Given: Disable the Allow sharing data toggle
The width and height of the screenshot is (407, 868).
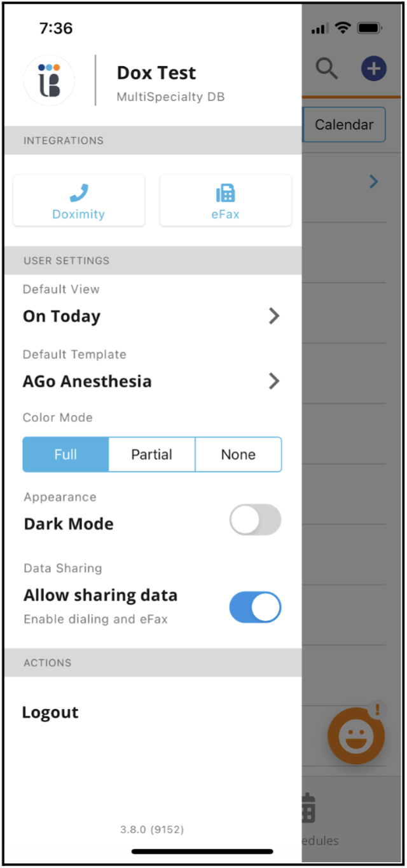Looking at the screenshot, I should coord(254,607).
